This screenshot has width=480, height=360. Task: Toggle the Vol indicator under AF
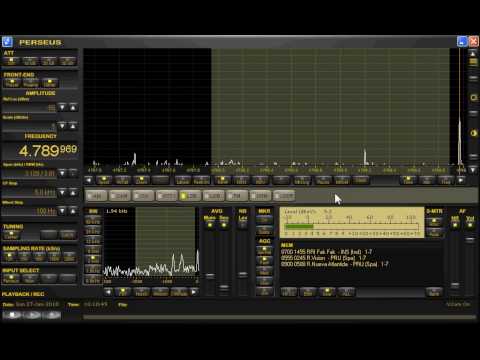click(470, 225)
